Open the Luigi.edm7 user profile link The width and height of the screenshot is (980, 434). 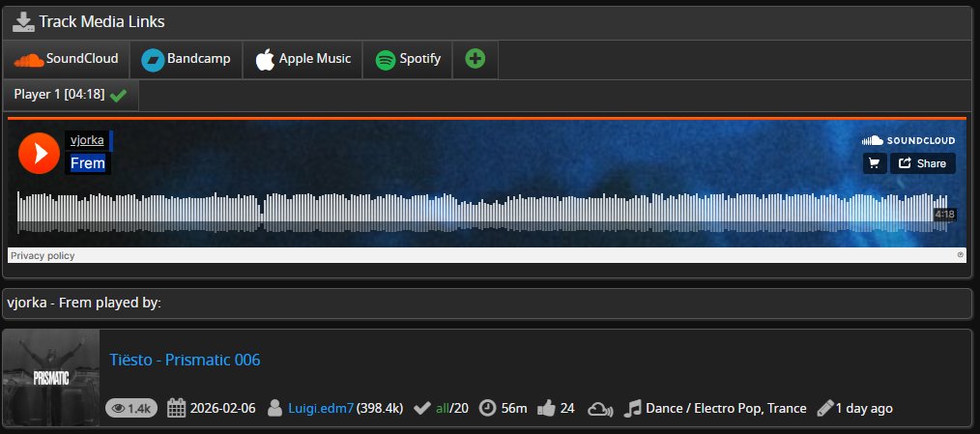(321, 408)
